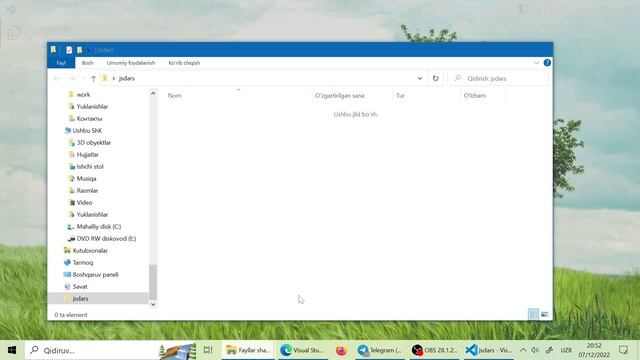
Task: Open the taskbar clock and date
Action: point(594,350)
